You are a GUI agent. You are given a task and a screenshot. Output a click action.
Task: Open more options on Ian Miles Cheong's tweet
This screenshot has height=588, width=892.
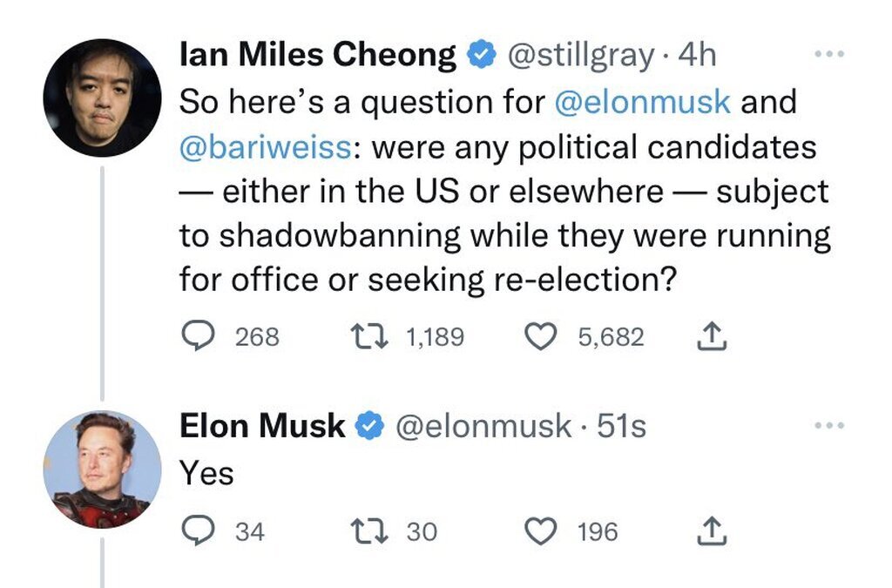(x=828, y=54)
